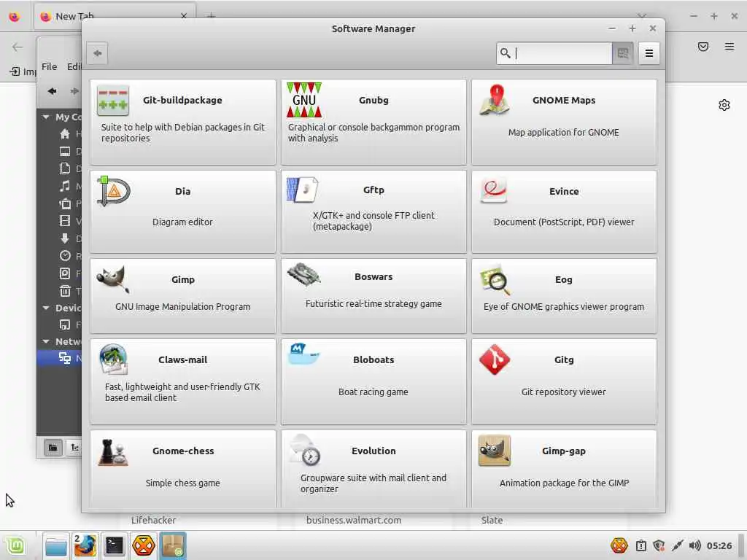Screen dimensions: 747x560
Task: Open the business.walmart.com shortcut
Action: pos(354,520)
